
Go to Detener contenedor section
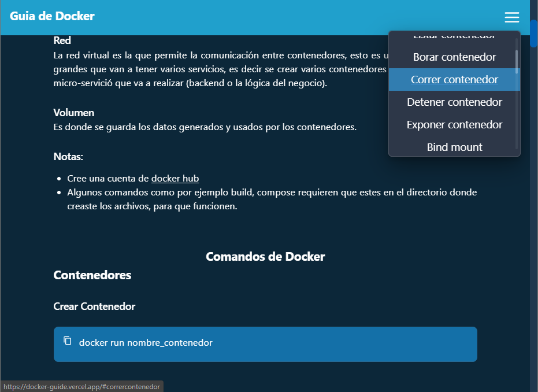click(x=454, y=102)
